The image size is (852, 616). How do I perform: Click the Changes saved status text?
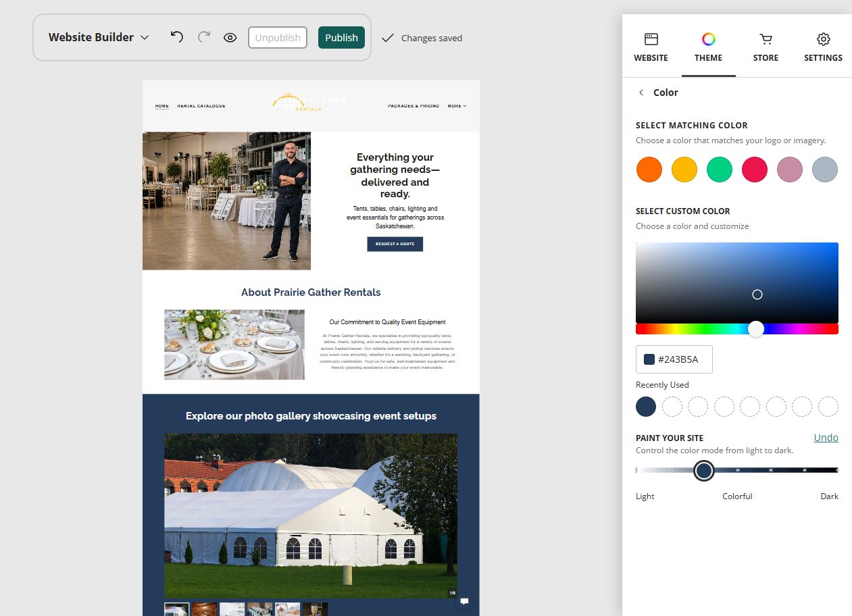tap(432, 38)
